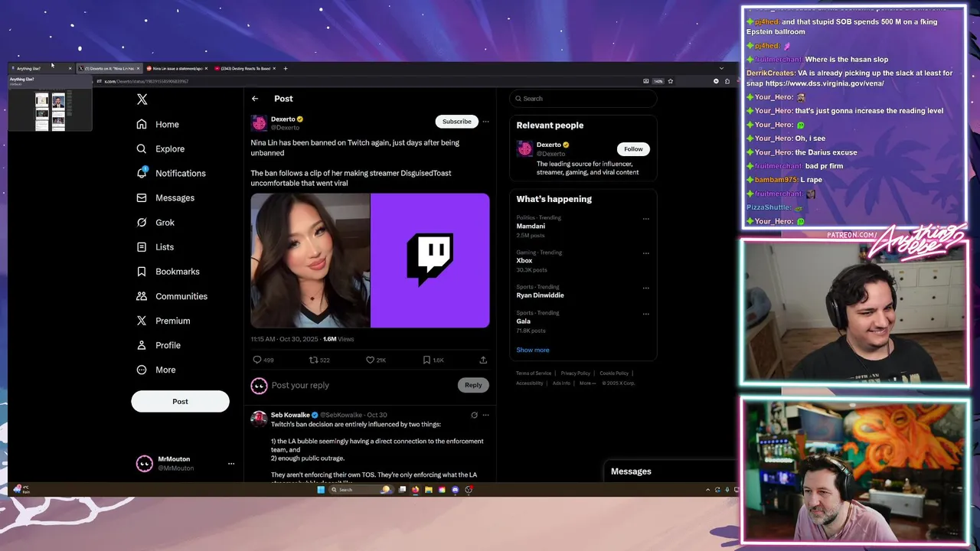The width and height of the screenshot is (980, 551).
Task: Click the share icon on Dexerto post
Action: pos(483,360)
